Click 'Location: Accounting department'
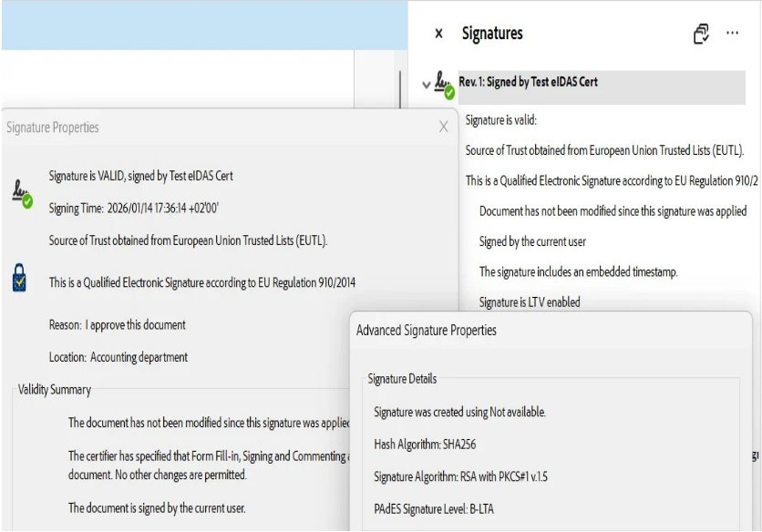This screenshot has height=532, width=762. (x=118, y=357)
